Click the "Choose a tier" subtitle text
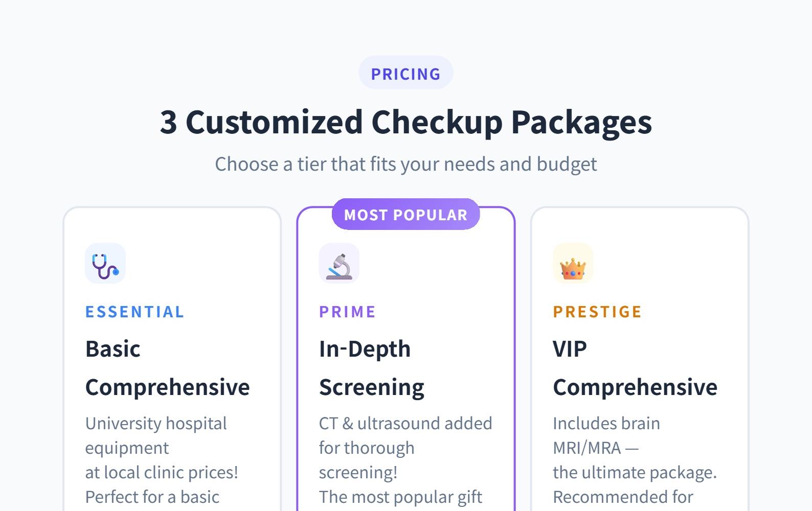This screenshot has width=812, height=511. [x=405, y=164]
